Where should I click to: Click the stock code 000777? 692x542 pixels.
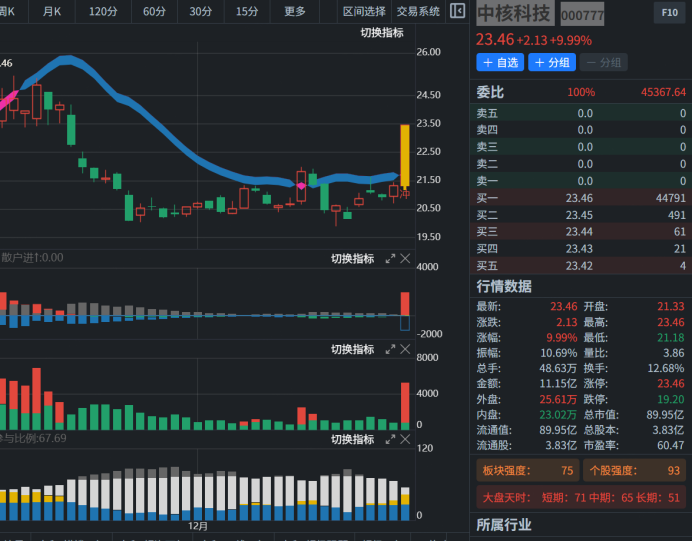(x=582, y=16)
